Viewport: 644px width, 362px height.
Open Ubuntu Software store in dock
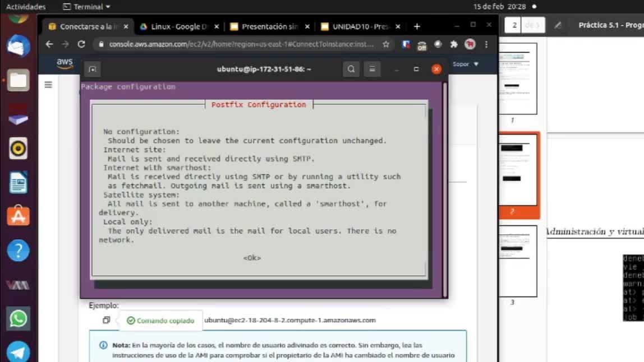tap(18, 216)
